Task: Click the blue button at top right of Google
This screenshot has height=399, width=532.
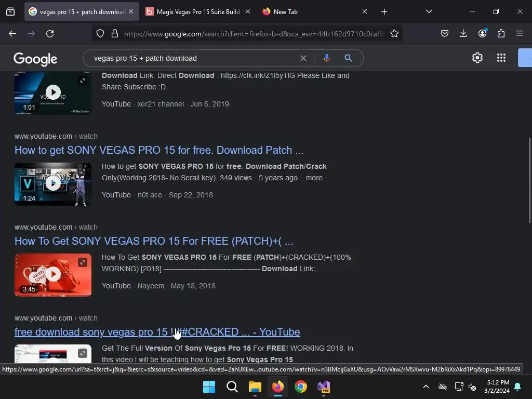Action: pyautogui.click(x=525, y=58)
